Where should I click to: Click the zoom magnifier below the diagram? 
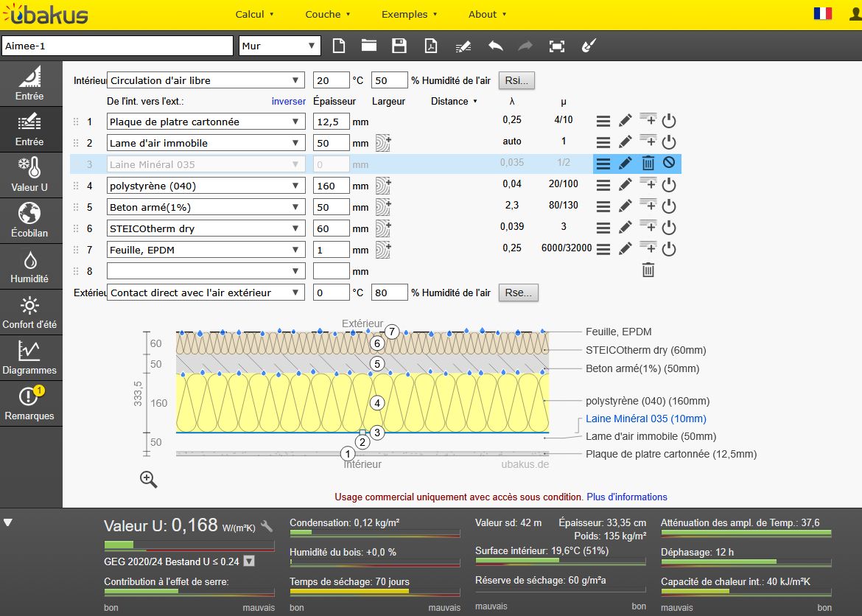(149, 480)
